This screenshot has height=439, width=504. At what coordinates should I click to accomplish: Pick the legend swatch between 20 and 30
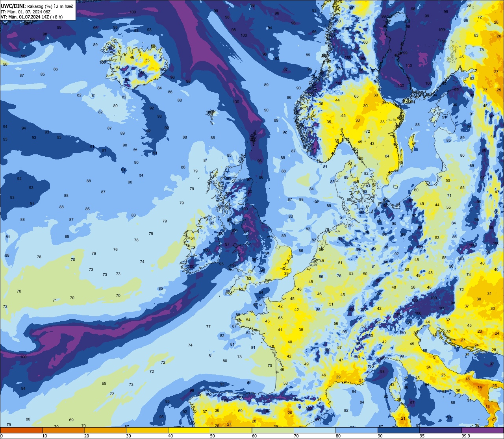[105, 430]
